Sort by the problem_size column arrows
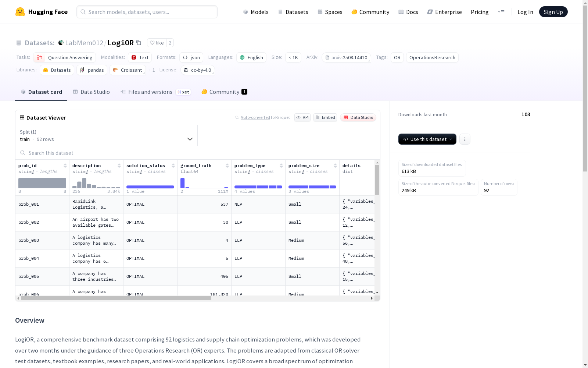Image resolution: width=588 pixels, height=368 pixels. (x=335, y=166)
